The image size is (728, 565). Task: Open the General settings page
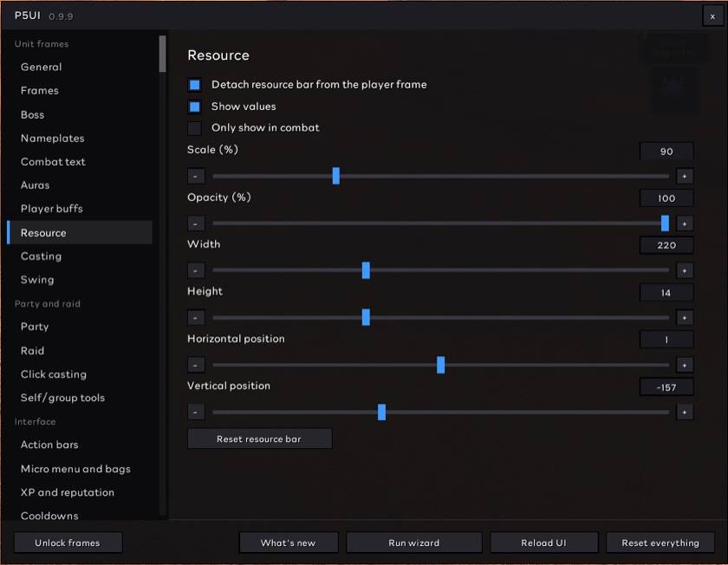(80, 67)
